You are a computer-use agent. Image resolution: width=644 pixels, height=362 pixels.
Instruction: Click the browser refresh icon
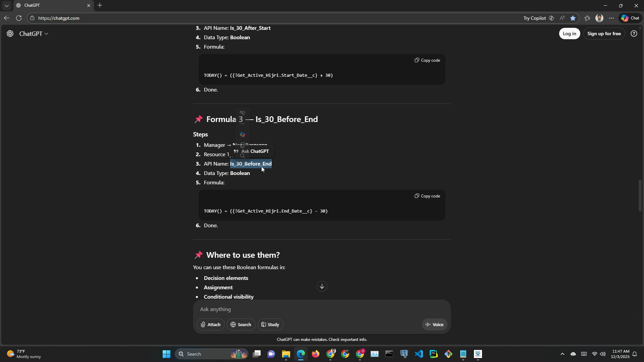(x=19, y=18)
